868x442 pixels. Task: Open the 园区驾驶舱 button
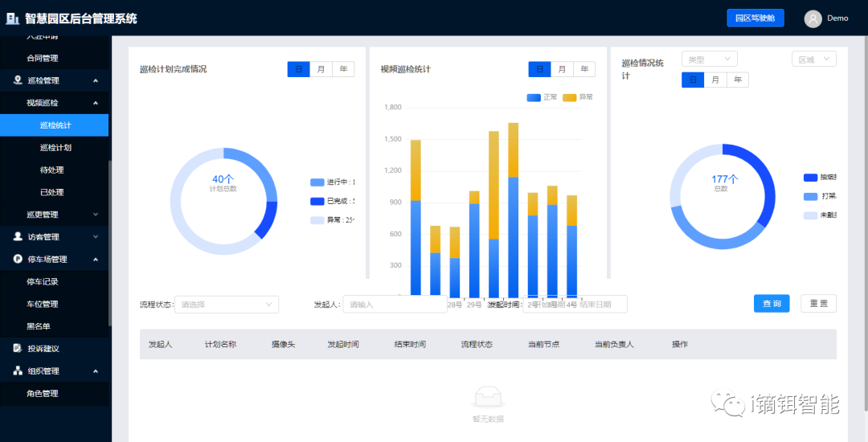755,18
